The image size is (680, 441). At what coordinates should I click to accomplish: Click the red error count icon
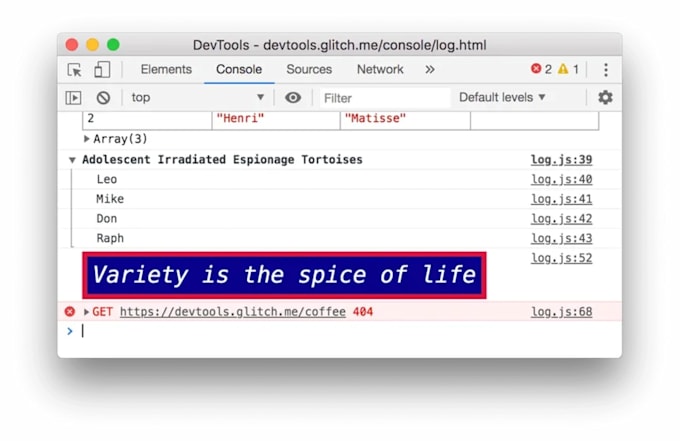[x=536, y=69]
